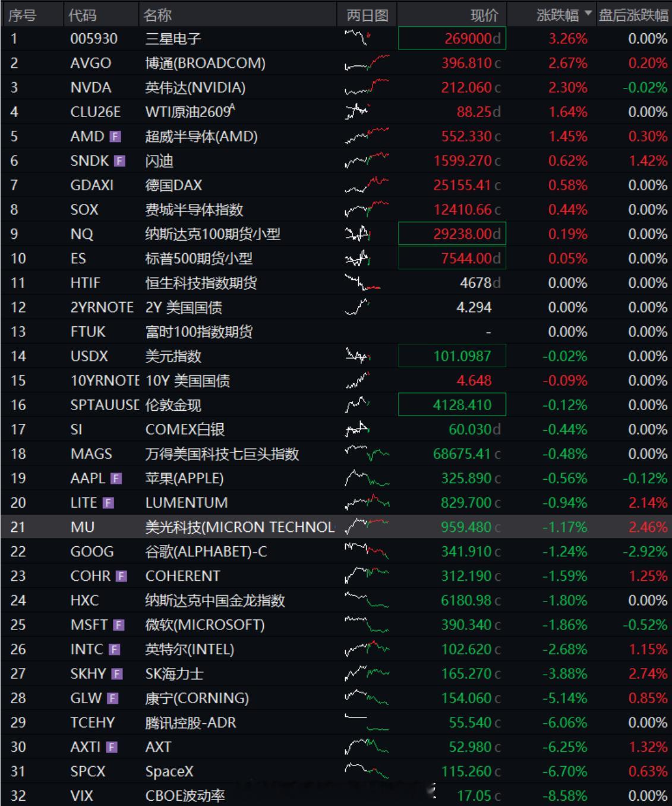Select the CLU26E code cell
This screenshot has height=806, width=672.
click(95, 112)
